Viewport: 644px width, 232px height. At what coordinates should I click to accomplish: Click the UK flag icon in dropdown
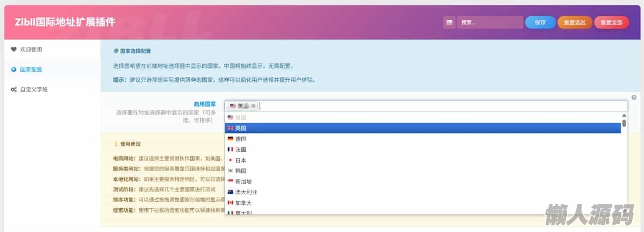pos(230,128)
